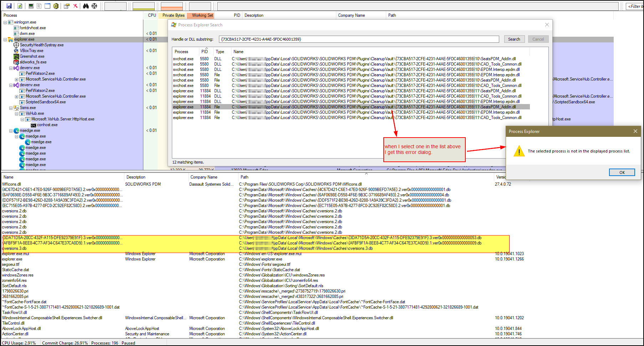Click the Filter by name box at top right

(x=635, y=6)
